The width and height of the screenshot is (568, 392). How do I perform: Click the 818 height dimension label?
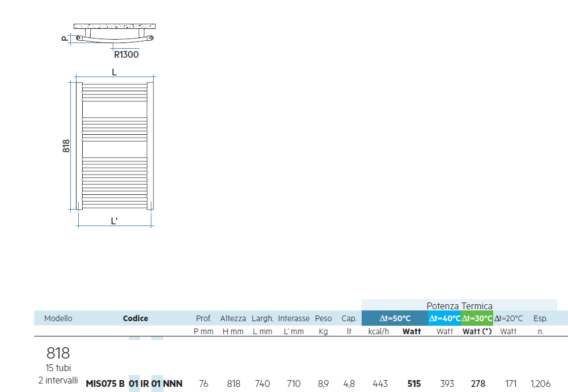tap(66, 146)
